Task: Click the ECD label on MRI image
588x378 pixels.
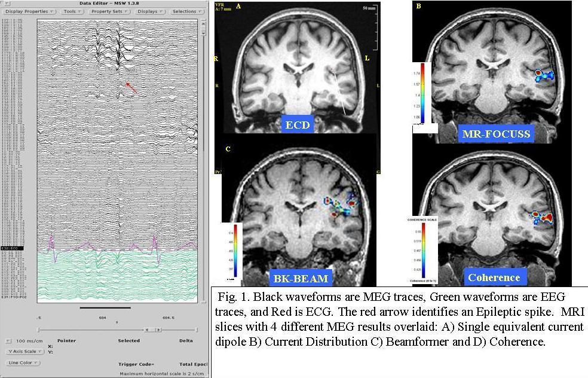Action: pos(297,124)
